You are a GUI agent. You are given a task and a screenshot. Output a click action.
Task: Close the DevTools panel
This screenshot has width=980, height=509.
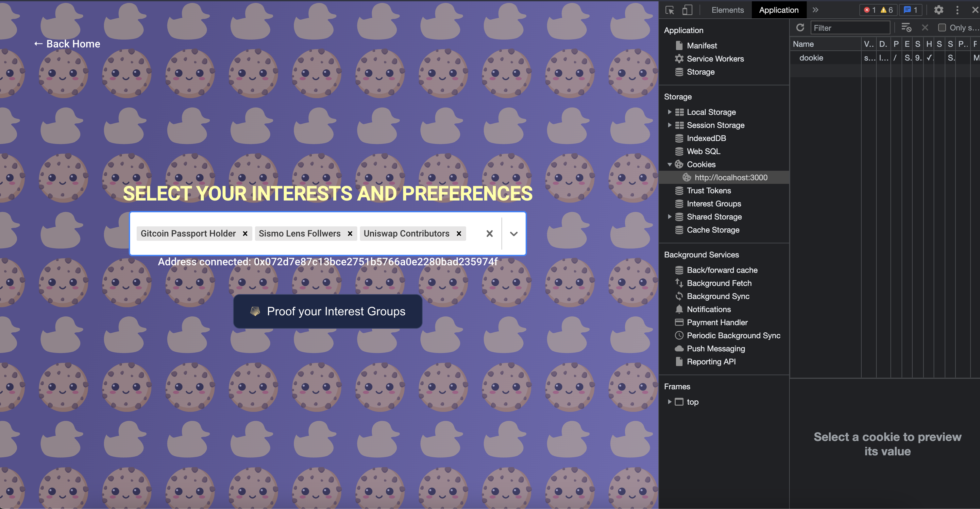975,10
